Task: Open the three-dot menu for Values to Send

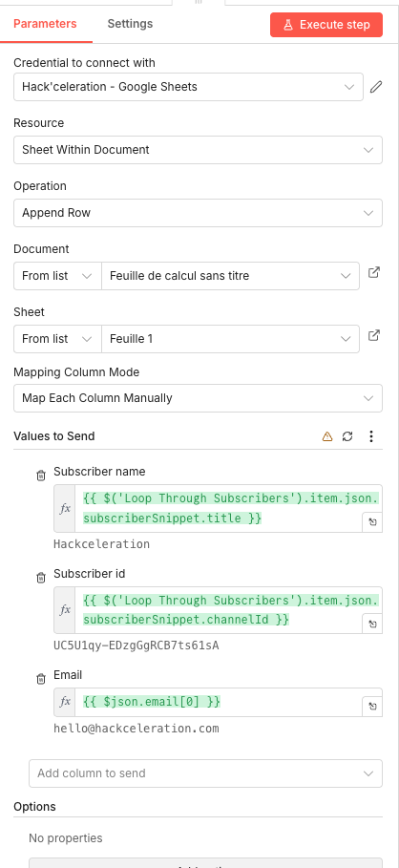Action: click(371, 436)
